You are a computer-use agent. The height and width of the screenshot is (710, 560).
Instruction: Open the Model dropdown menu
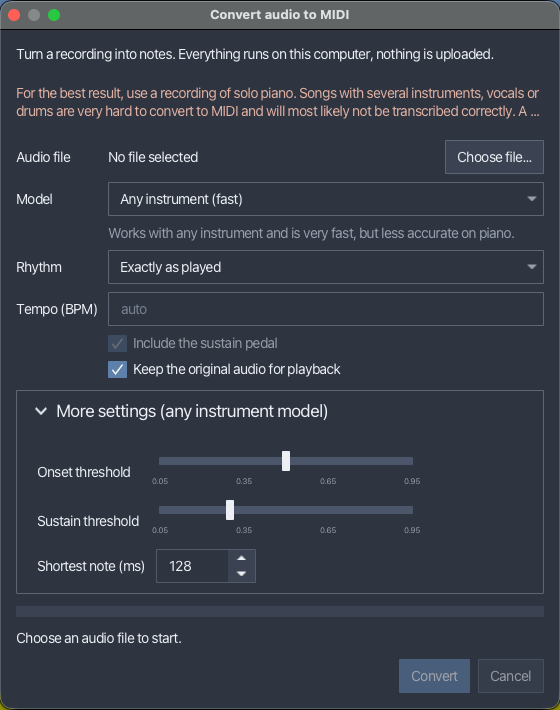click(x=325, y=199)
